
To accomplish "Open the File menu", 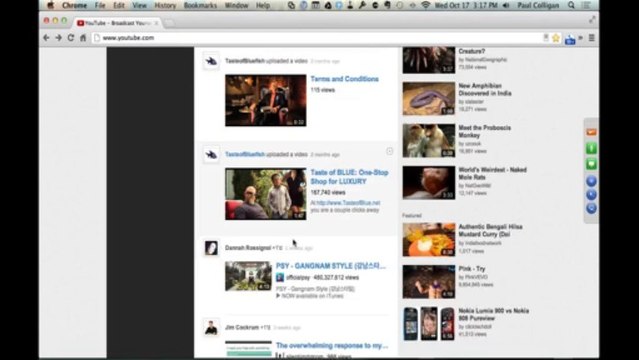I will click(100, 5).
